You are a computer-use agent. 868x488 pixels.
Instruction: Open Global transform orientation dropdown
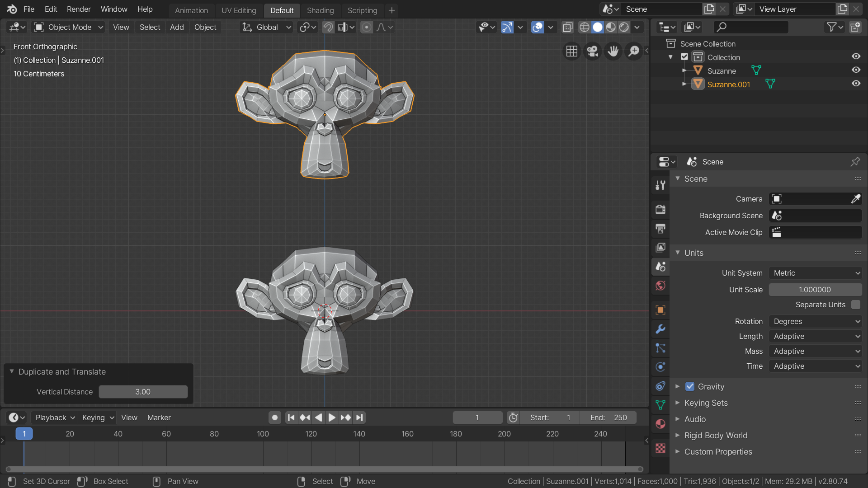point(266,27)
